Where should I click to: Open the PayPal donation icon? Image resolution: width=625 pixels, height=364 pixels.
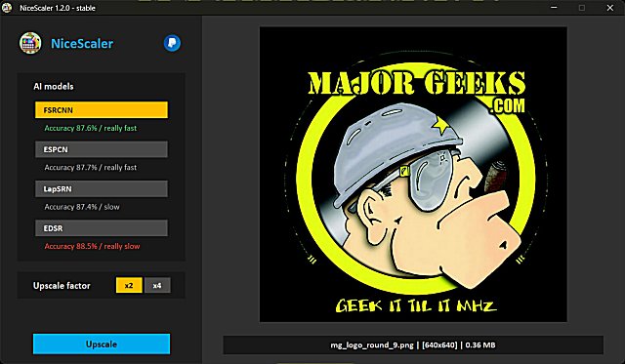click(x=172, y=43)
